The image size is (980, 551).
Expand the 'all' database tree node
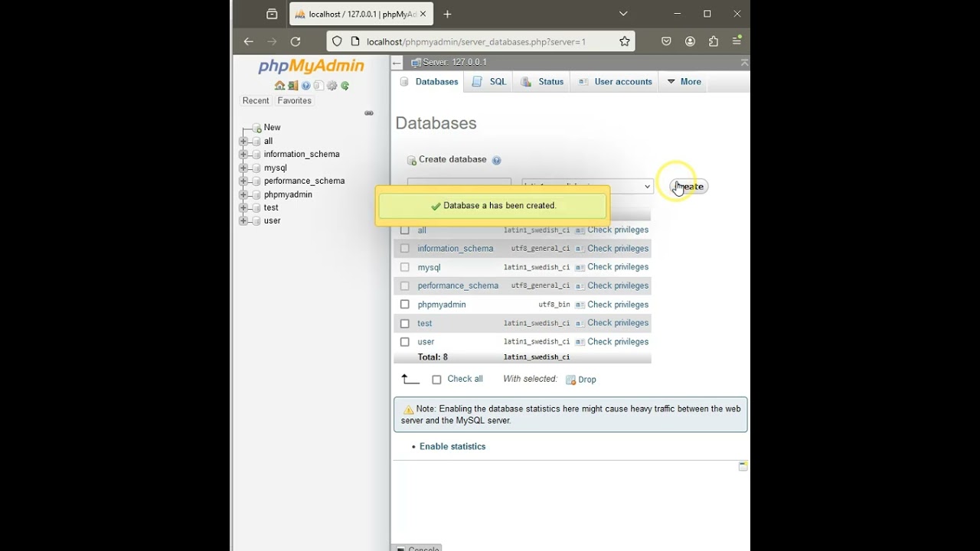(x=243, y=141)
